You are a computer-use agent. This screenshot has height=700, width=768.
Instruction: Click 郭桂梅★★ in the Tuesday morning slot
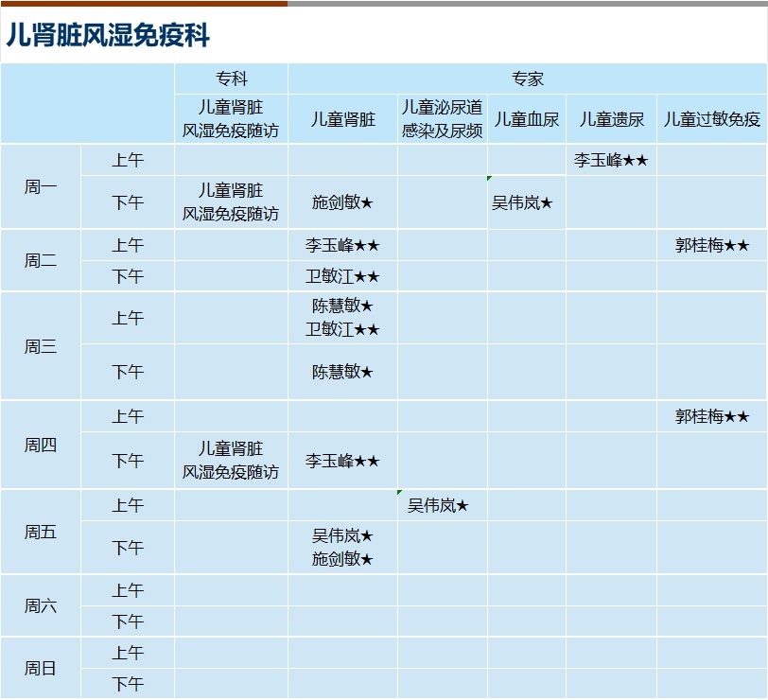pos(712,245)
